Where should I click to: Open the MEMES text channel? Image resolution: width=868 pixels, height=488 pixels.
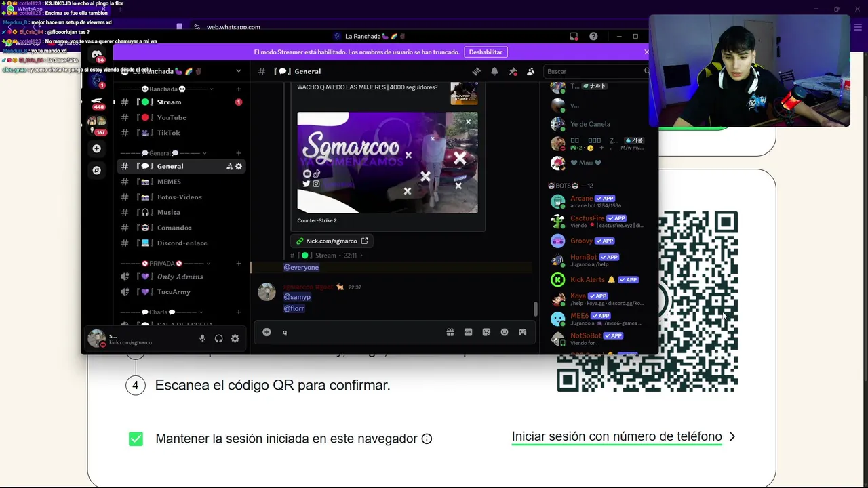click(181, 182)
